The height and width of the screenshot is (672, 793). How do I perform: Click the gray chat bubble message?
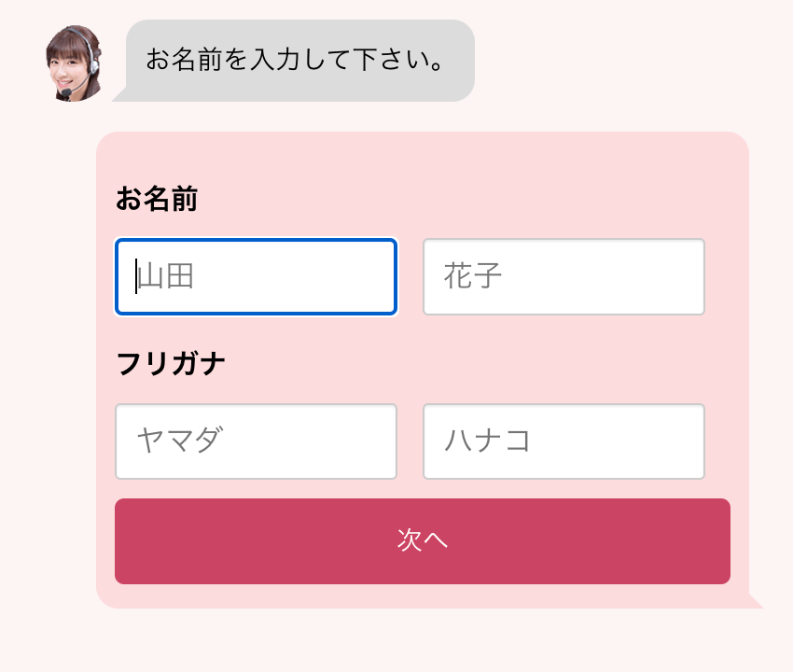point(300,61)
